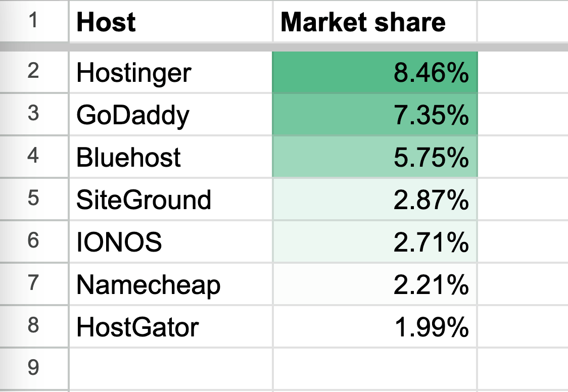Click the empty cell below HostGator
568x392 pixels.
pyautogui.click(x=170, y=368)
